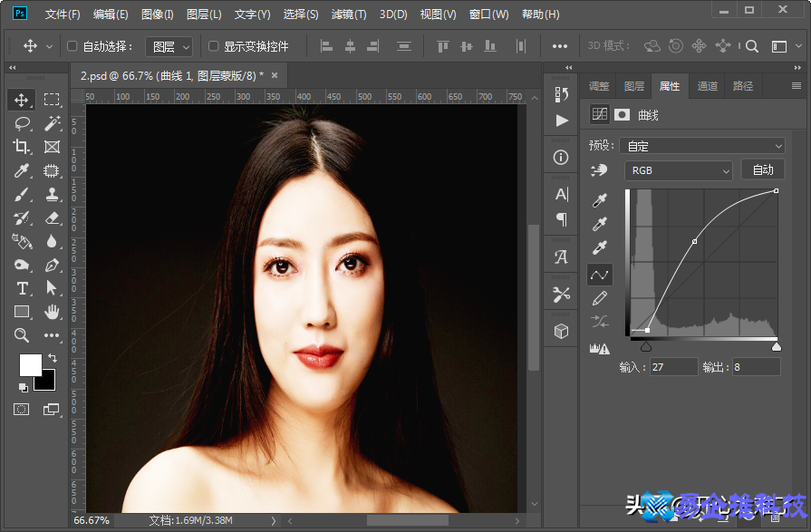Click the on-image curves adjustment hand icon
Screen dimensions: 811x532
pos(599,170)
